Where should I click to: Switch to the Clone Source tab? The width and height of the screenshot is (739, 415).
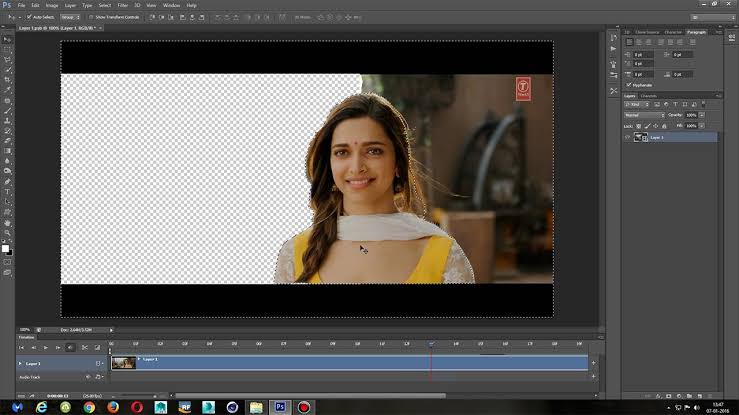[x=647, y=32]
